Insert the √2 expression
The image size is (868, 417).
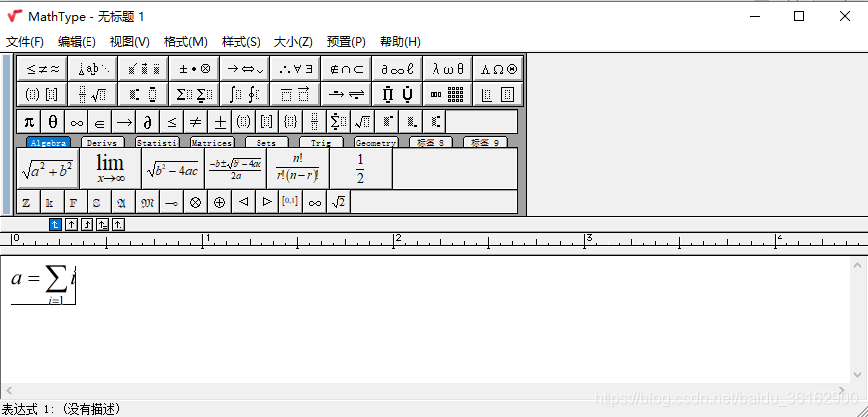(x=338, y=202)
